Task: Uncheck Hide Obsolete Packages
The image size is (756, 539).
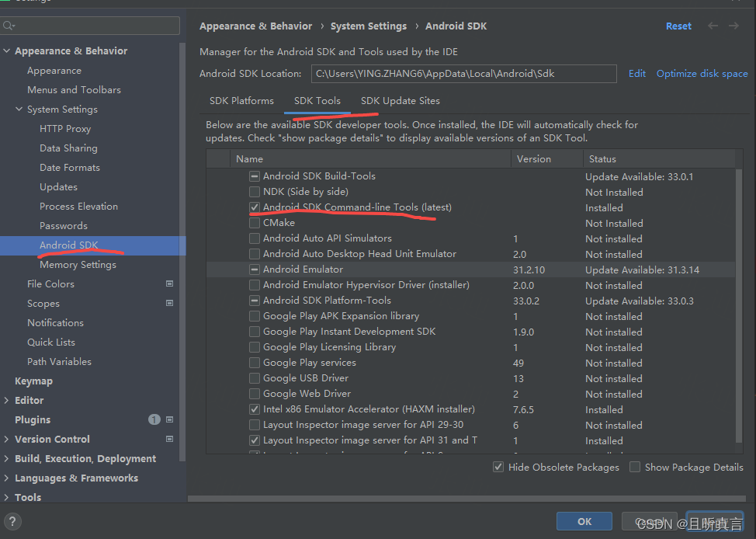Action: point(498,467)
